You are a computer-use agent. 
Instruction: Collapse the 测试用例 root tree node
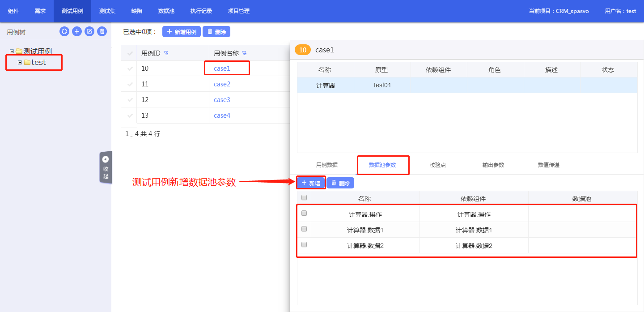[x=12, y=51]
